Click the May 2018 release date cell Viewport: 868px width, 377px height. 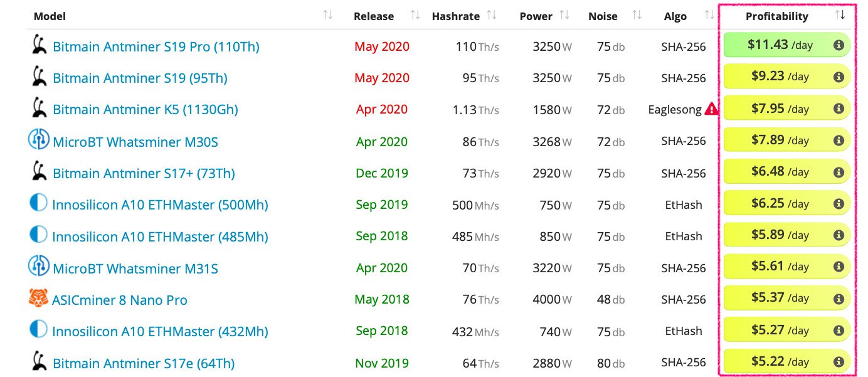382,299
